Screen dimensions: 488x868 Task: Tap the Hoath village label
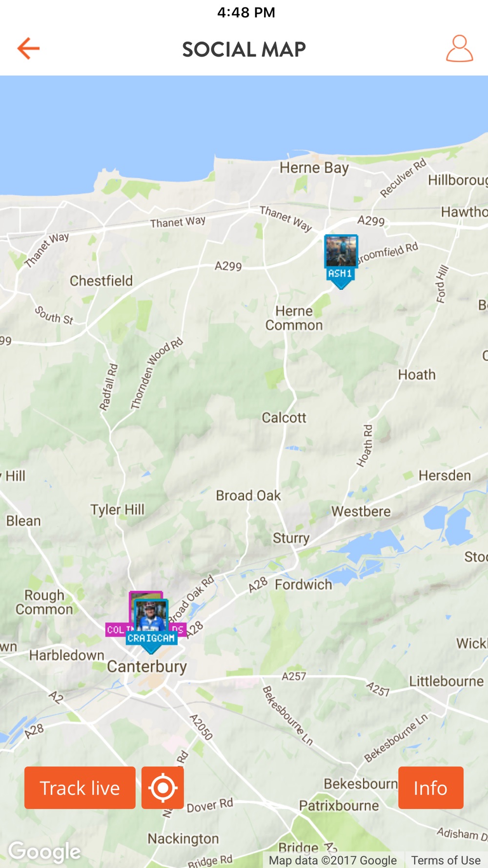417,374
